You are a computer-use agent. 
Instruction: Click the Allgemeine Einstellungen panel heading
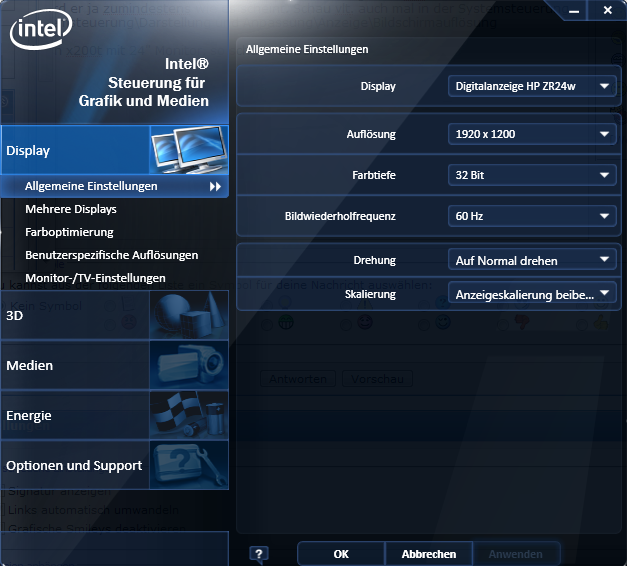[307, 49]
